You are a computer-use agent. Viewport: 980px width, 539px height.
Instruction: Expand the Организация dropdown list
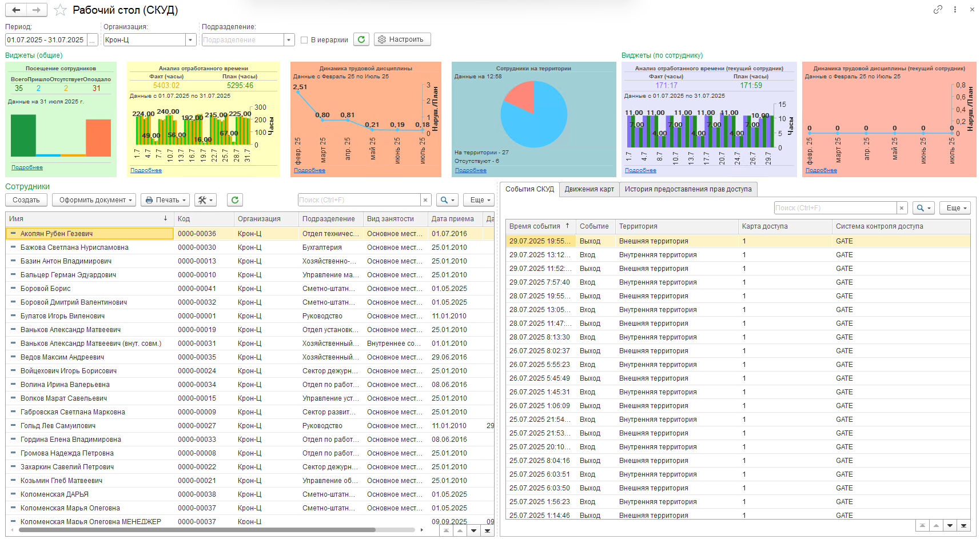[190, 40]
